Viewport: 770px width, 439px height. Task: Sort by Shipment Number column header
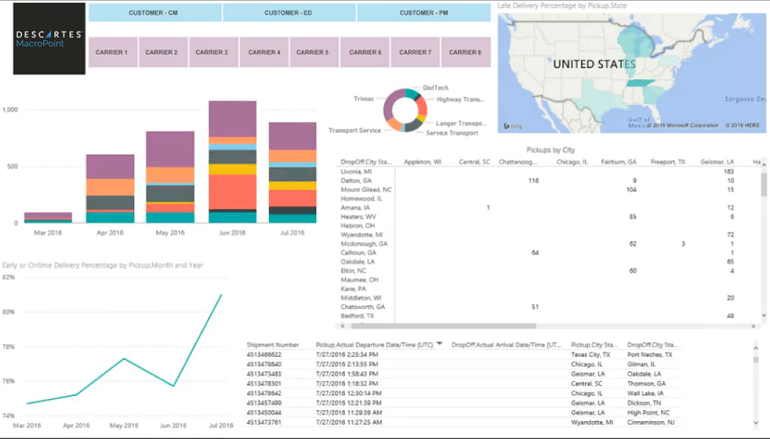(x=273, y=343)
